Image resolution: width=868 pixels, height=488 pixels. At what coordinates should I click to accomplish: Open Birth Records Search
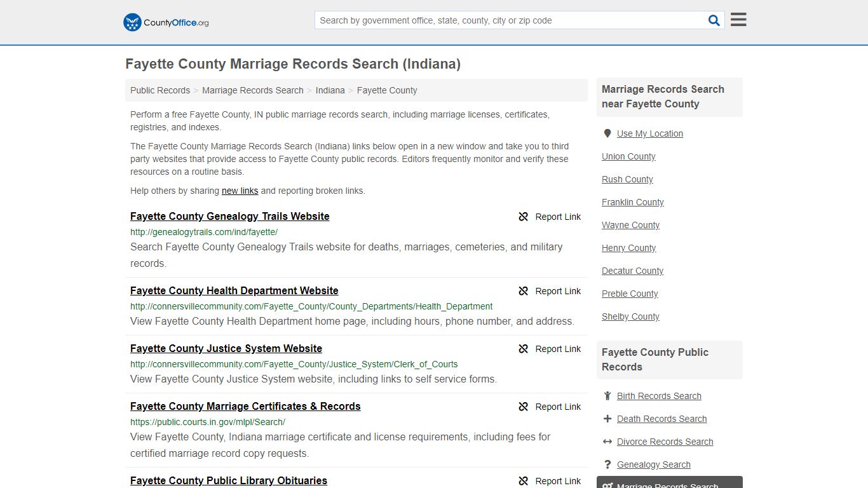tap(659, 396)
